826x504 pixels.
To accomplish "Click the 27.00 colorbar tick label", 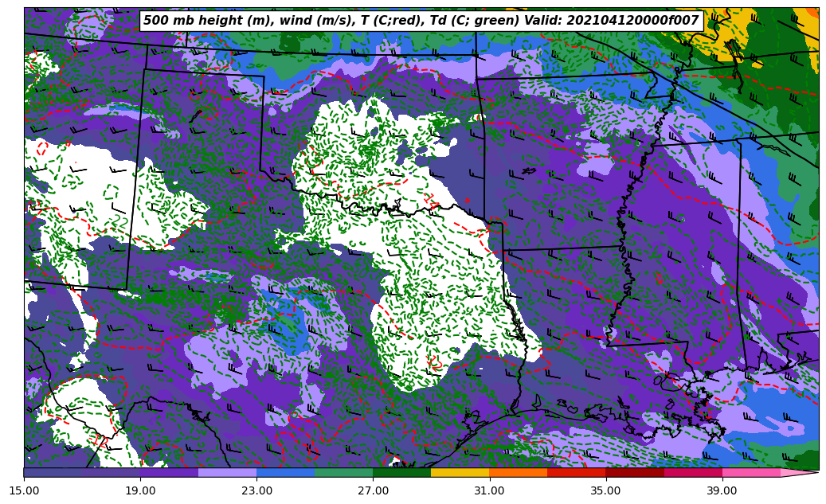I will (373, 490).
